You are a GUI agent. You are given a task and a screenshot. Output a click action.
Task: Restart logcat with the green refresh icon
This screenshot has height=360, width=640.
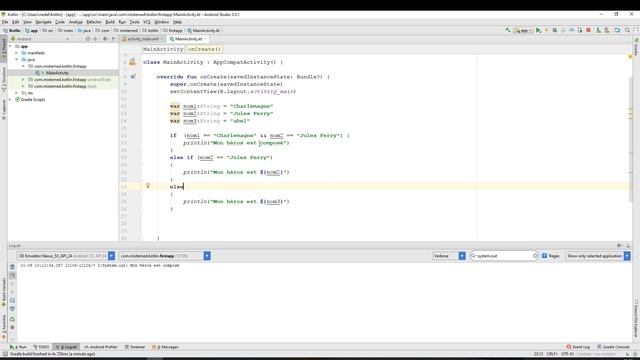[12, 319]
